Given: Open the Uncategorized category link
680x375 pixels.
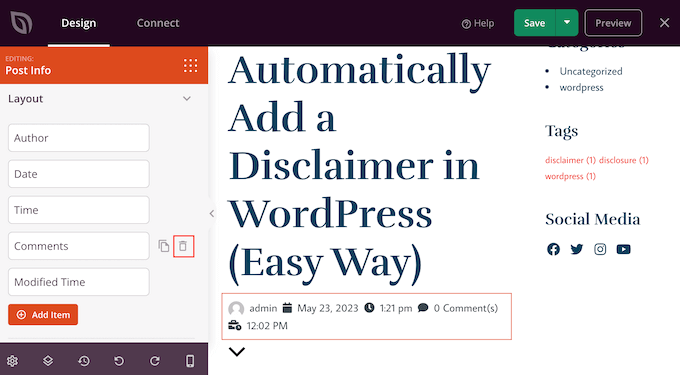Looking at the screenshot, I should (591, 71).
